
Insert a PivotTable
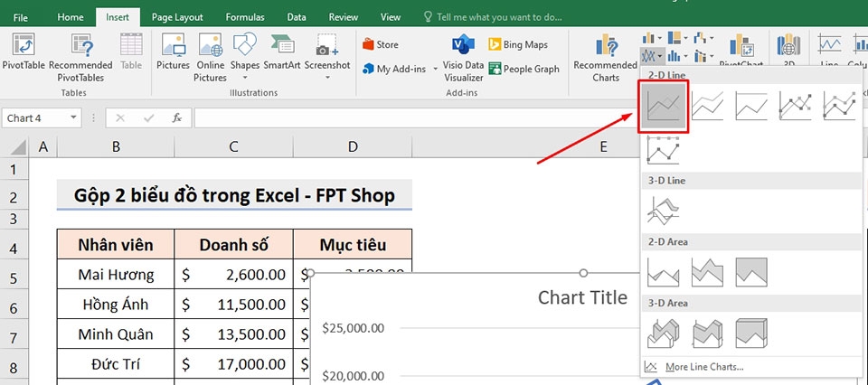tap(24, 52)
